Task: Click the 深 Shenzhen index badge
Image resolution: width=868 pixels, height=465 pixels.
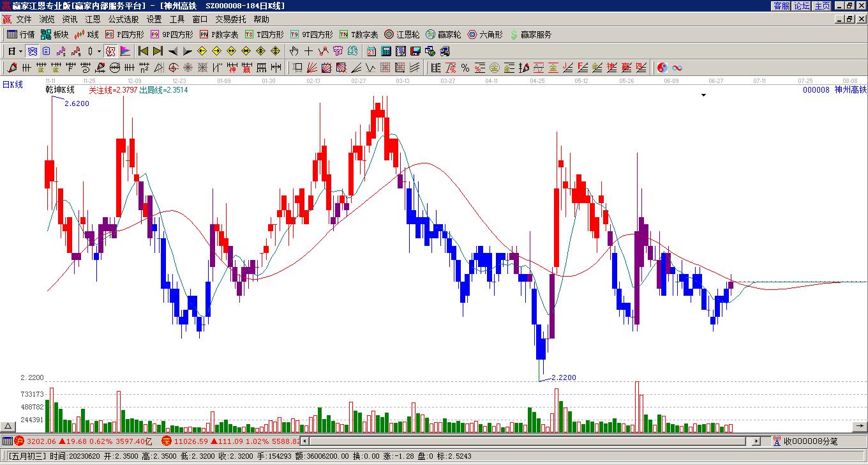Action: click(167, 441)
